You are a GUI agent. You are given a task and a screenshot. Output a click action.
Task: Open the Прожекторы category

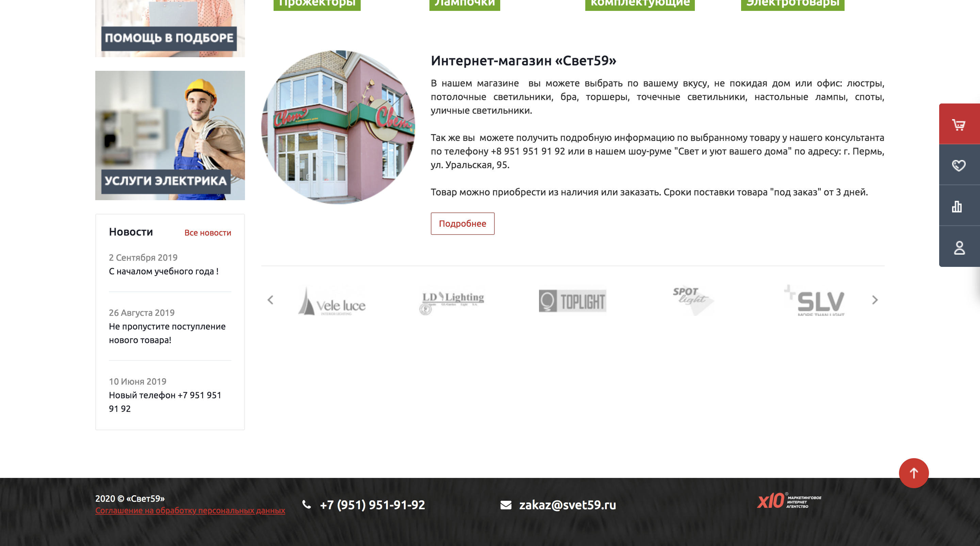pyautogui.click(x=316, y=4)
